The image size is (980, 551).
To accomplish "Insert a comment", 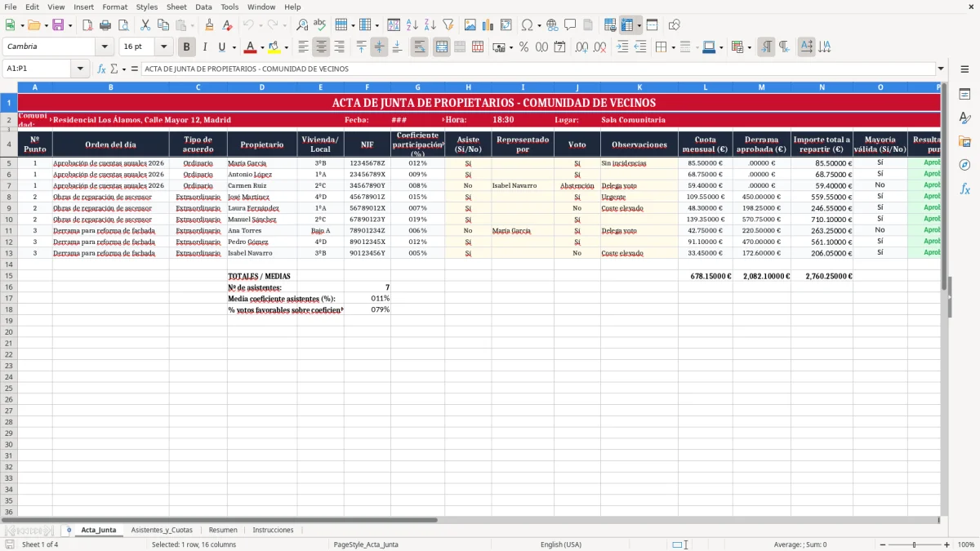I will (570, 25).
